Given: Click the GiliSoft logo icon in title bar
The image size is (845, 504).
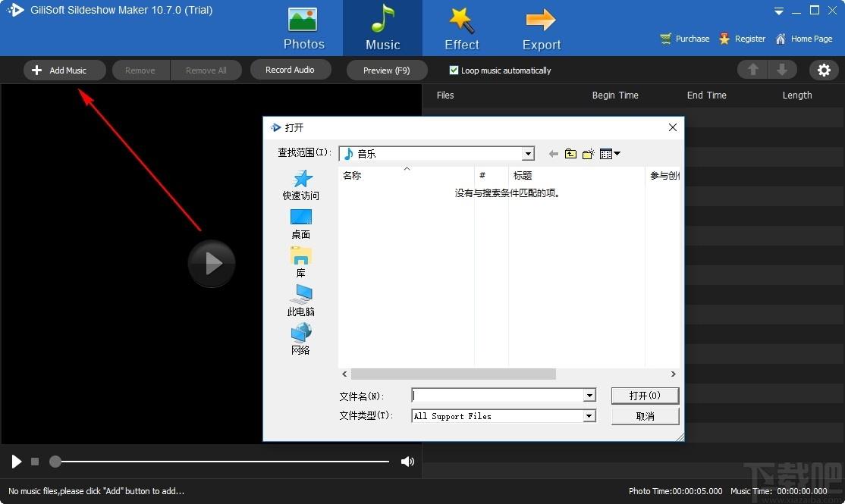Looking at the screenshot, I should coord(16,10).
